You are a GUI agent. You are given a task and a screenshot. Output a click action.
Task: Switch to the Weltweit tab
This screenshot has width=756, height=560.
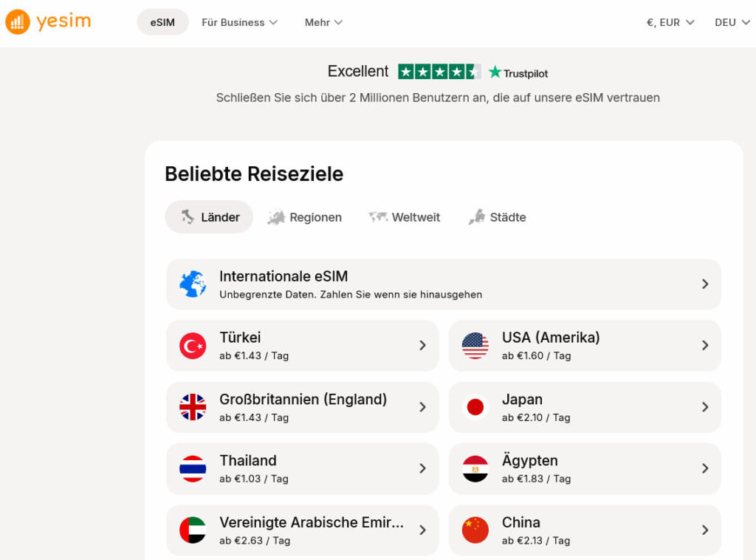point(404,216)
